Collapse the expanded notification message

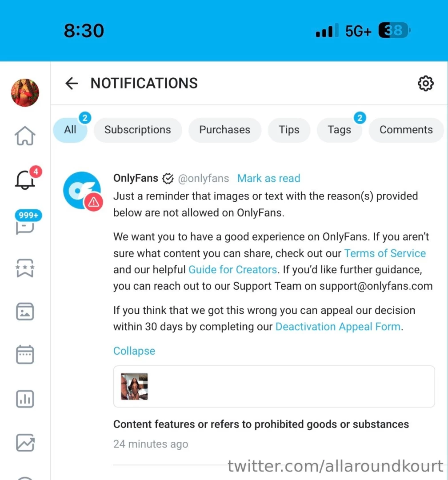coord(134,351)
